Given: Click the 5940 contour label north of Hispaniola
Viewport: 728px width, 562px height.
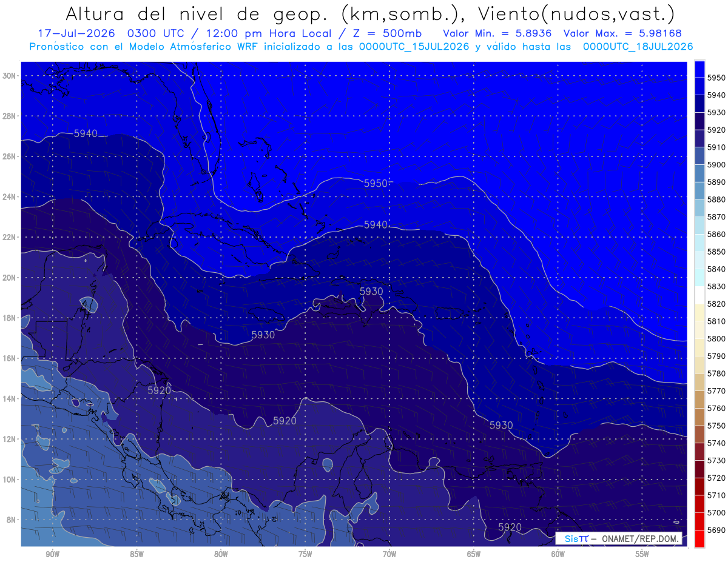Looking at the screenshot, I should point(376,224).
